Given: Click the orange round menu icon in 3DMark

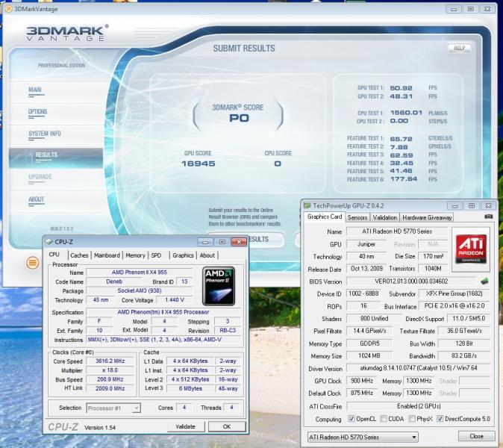Looking at the screenshot, I should click(32, 263).
